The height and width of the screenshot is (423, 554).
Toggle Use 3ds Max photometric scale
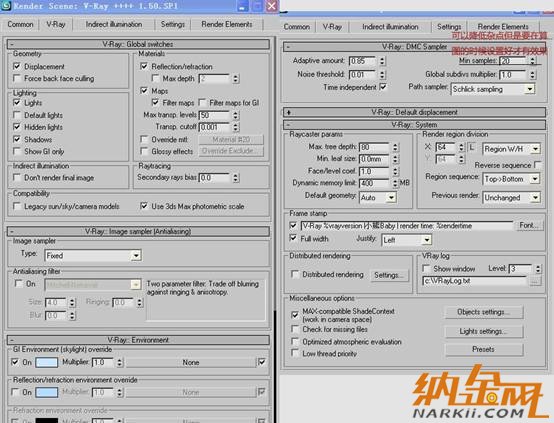point(144,206)
